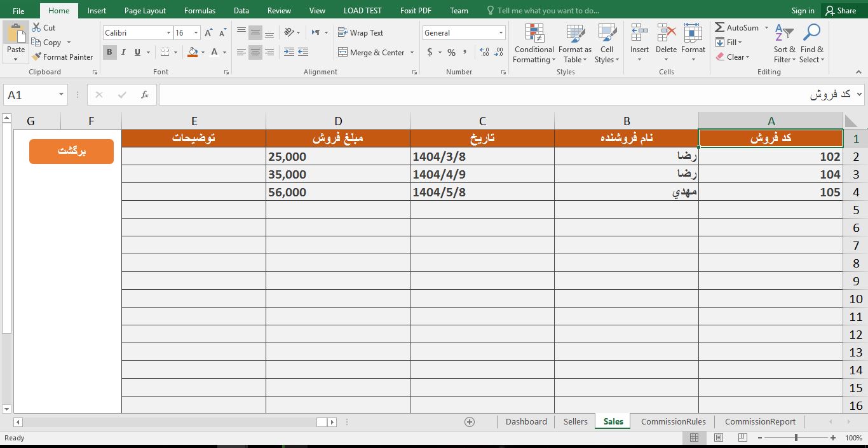This screenshot has width=868, height=448.
Task: Click the Insert Function fx icon
Action: [145, 95]
